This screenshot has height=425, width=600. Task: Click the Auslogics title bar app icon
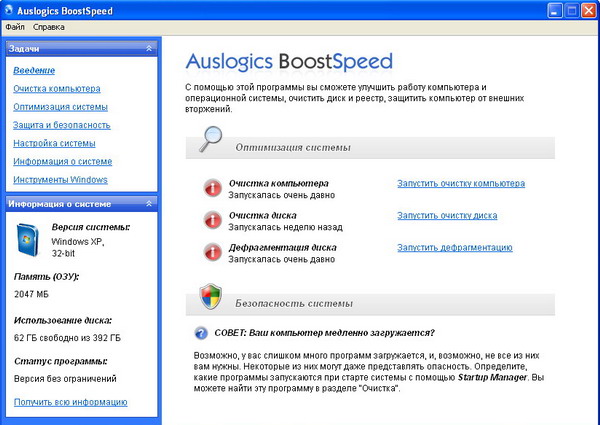(8, 10)
